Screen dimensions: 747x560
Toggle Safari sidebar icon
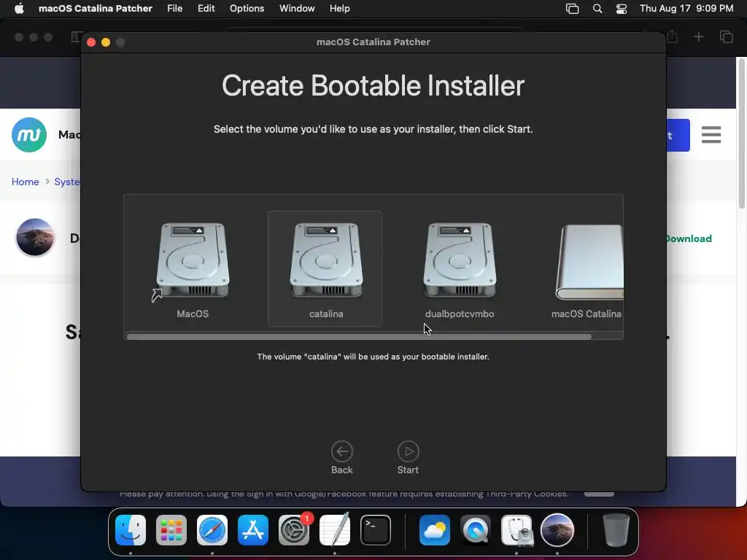click(x=76, y=36)
